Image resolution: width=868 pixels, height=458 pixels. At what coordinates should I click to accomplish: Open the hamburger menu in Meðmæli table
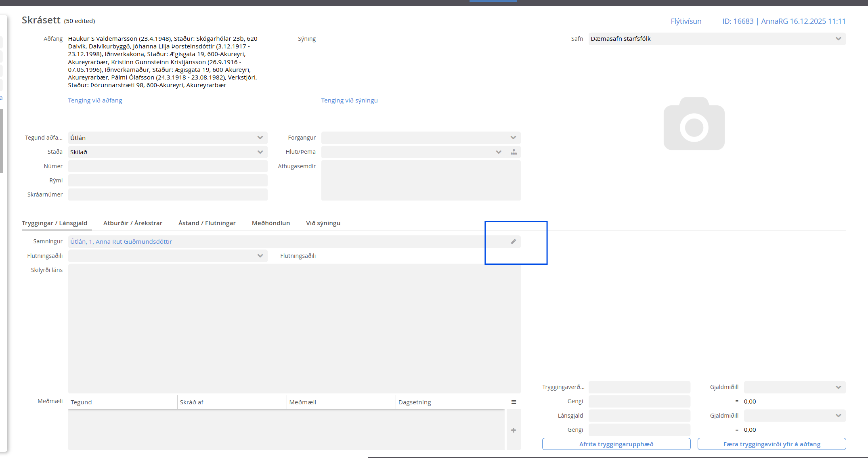pos(514,402)
